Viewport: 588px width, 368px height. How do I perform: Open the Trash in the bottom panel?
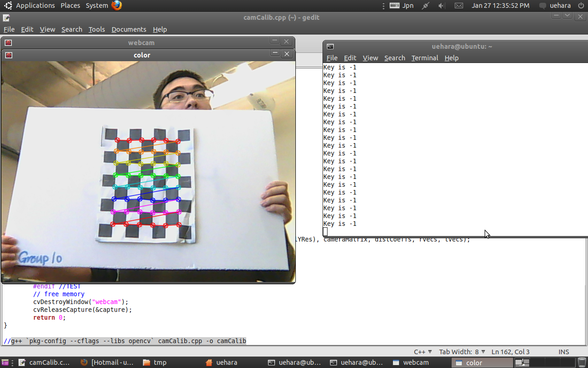[x=582, y=362]
